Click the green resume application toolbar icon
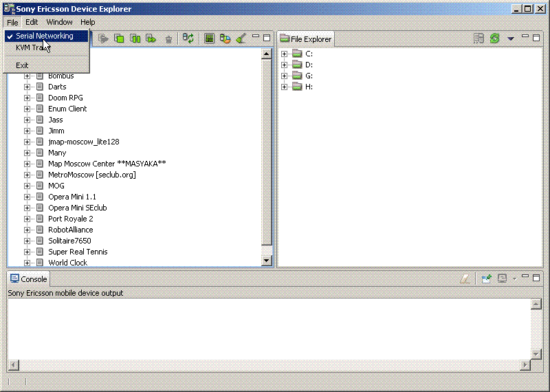 [x=151, y=39]
